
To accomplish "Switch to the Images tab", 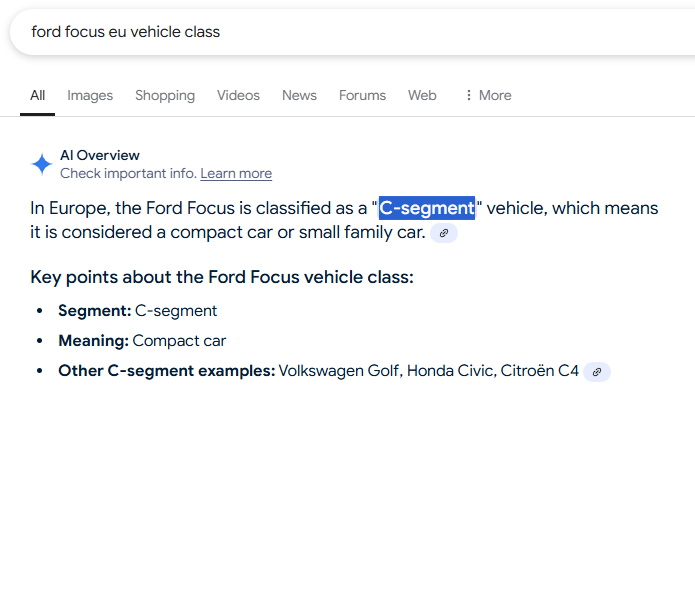I will tap(90, 95).
